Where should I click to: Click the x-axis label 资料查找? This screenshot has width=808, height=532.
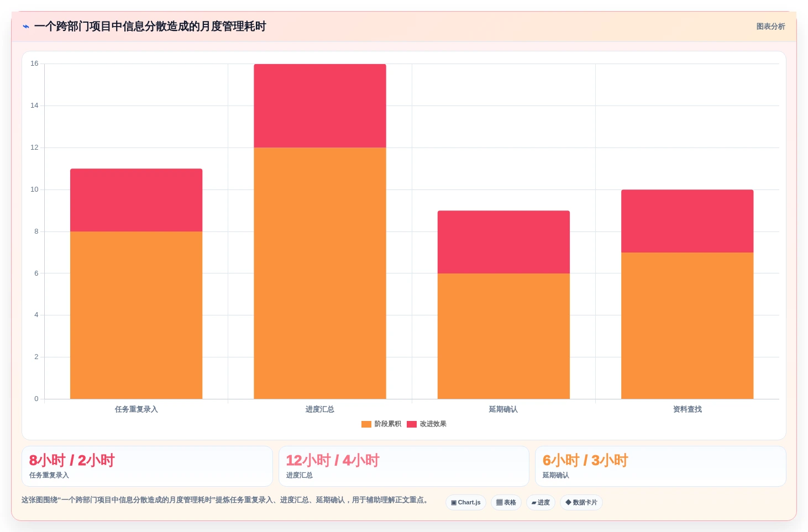tap(688, 409)
